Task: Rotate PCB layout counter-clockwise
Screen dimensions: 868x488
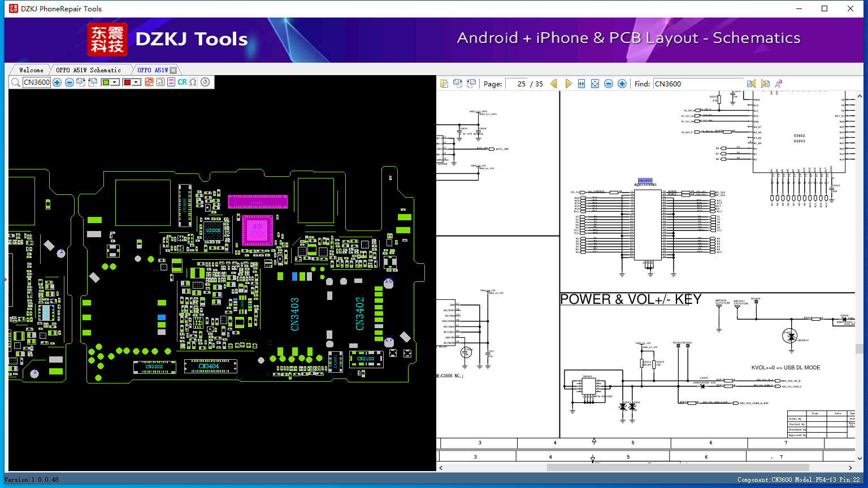Action: pyautogui.click(x=93, y=82)
